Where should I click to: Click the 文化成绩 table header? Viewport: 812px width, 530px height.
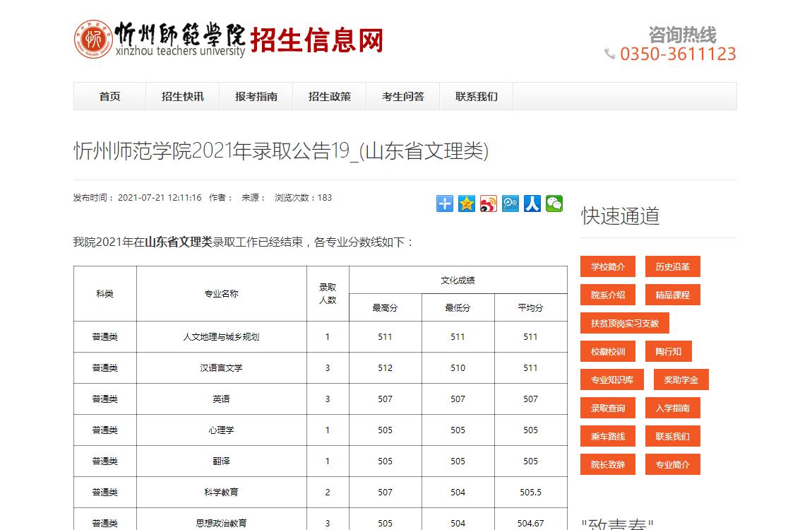coord(458,281)
